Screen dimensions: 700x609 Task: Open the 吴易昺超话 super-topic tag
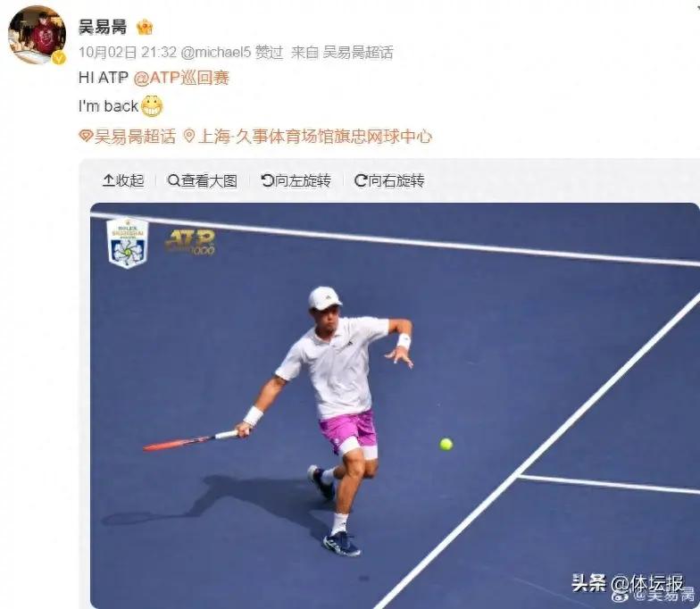[x=135, y=136]
